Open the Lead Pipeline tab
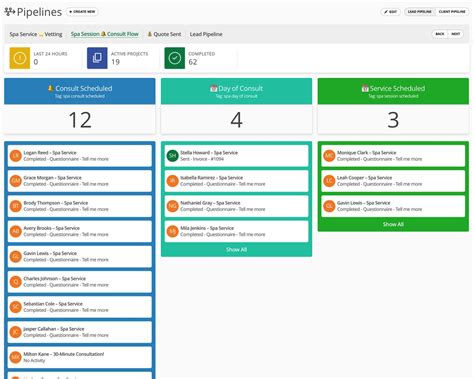This screenshot has height=379, width=474. [206, 34]
